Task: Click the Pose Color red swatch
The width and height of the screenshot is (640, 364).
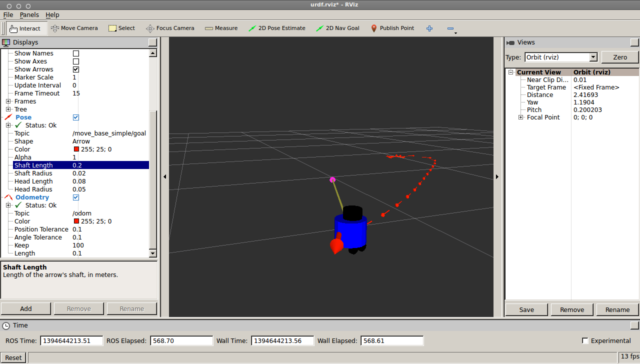Action: coord(76,149)
